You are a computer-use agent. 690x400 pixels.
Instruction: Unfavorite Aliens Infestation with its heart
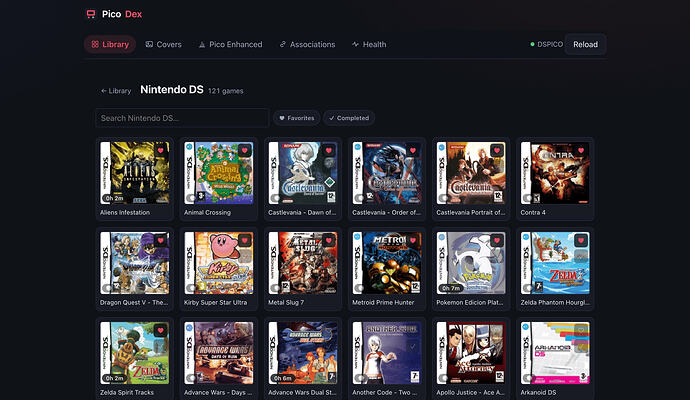click(161, 150)
